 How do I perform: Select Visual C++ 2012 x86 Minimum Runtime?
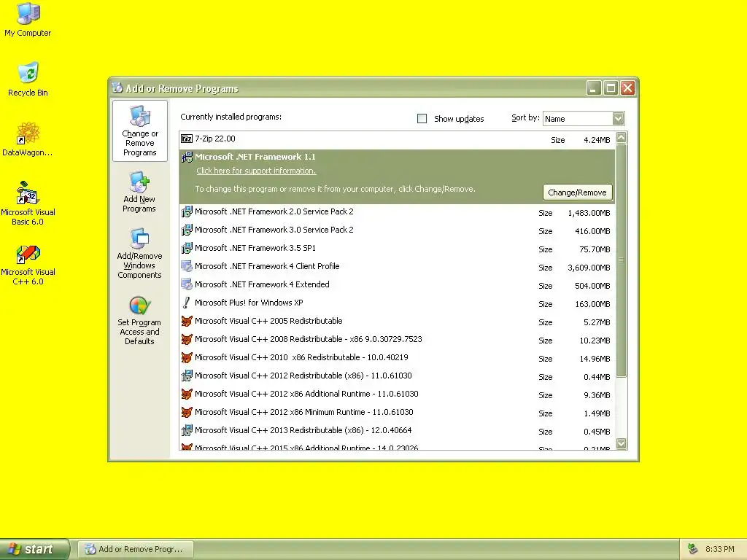[x=397, y=413]
